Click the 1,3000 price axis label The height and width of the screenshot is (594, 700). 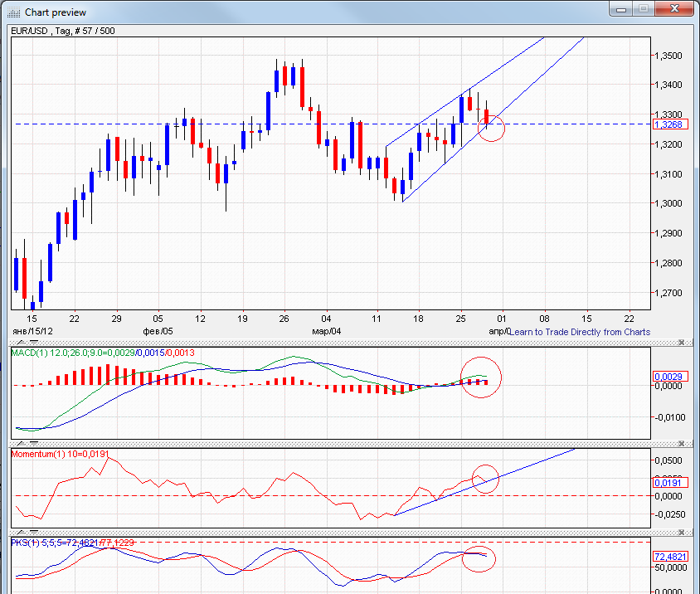tap(668, 203)
